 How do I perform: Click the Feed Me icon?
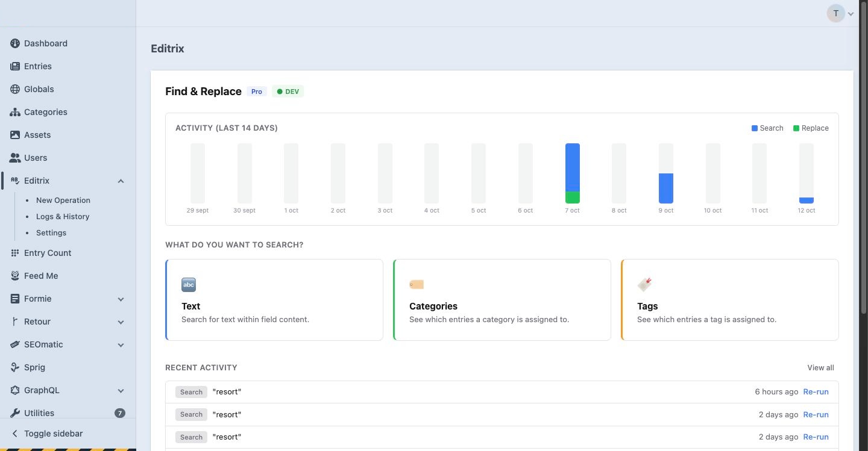click(15, 276)
